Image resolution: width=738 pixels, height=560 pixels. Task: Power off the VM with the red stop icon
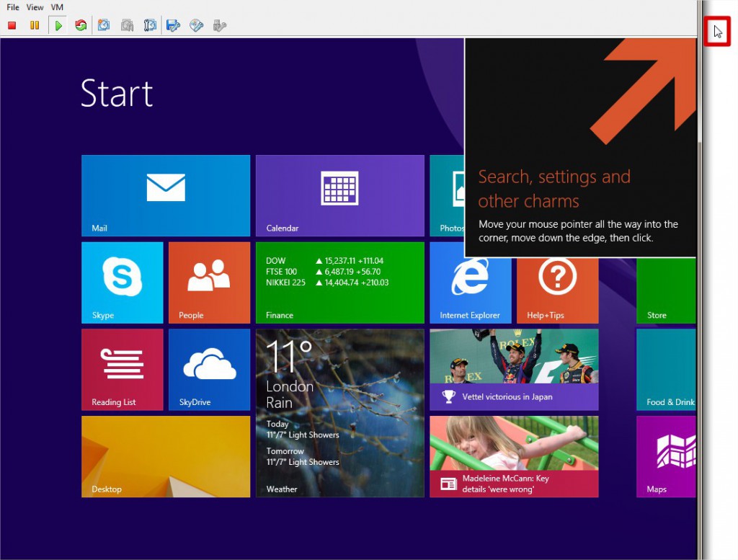point(12,25)
